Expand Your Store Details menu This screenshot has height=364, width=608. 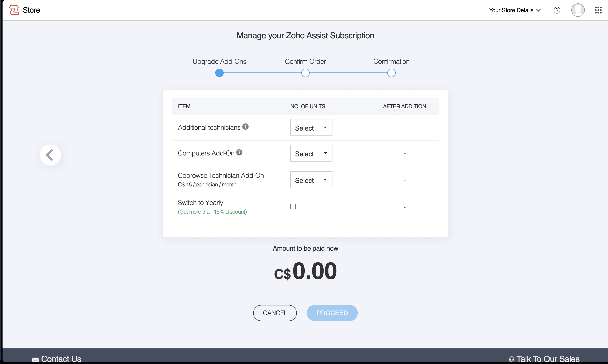coord(514,10)
